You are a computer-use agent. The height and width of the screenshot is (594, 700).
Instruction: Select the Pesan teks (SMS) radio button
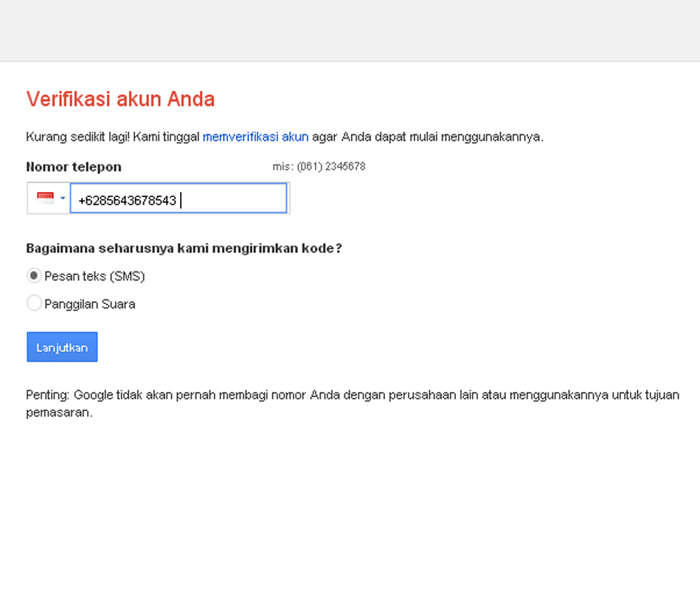[x=34, y=276]
